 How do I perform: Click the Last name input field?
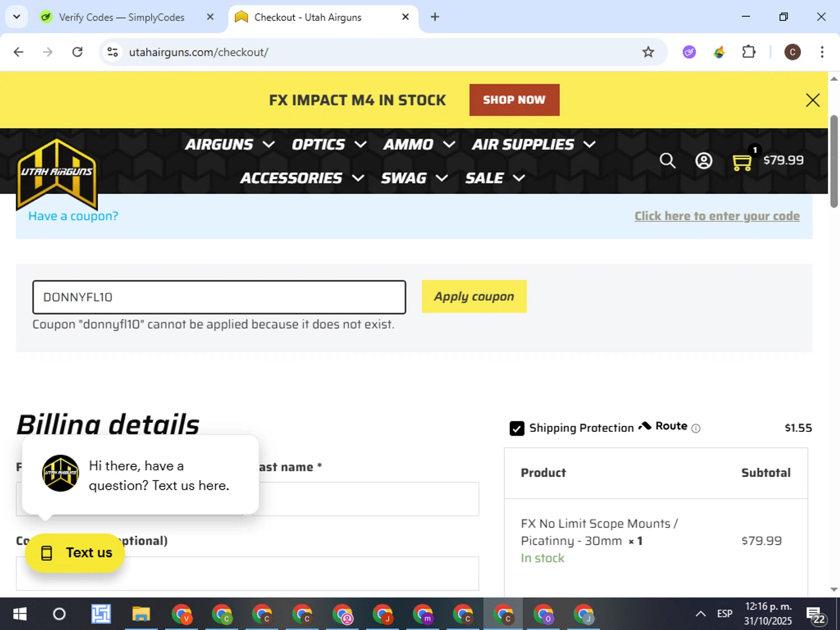pos(366,499)
